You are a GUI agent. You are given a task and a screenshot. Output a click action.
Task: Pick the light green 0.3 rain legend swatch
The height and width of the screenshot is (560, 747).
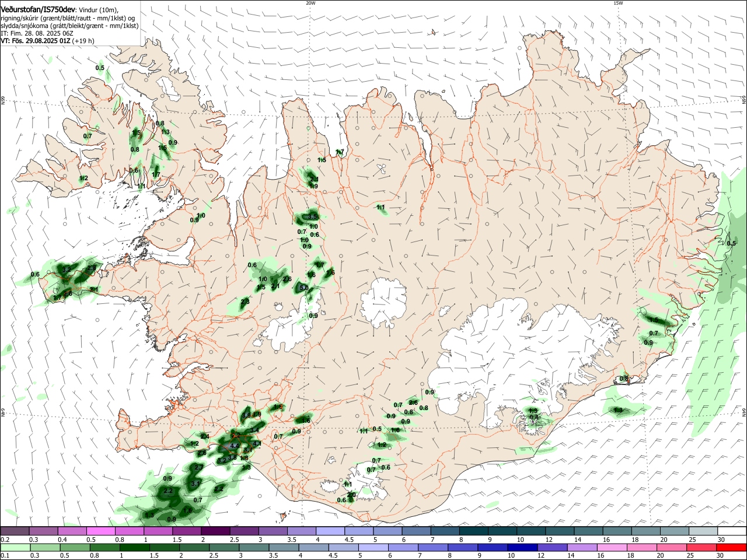point(45,548)
